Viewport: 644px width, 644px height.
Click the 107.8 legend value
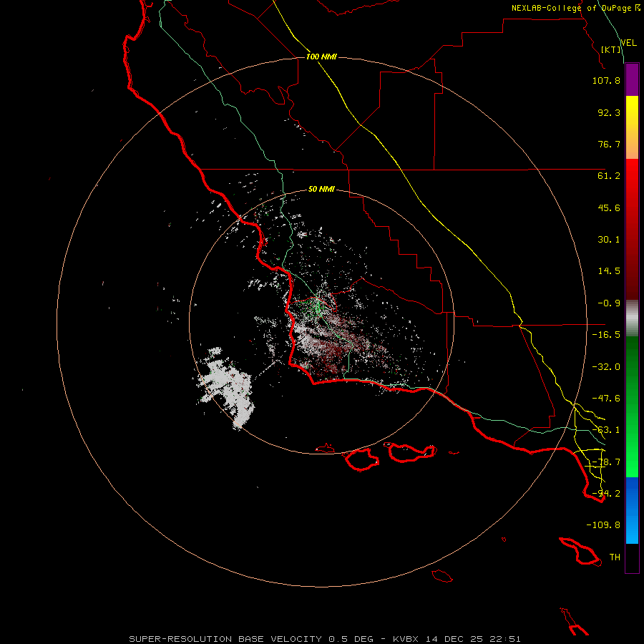point(606,80)
